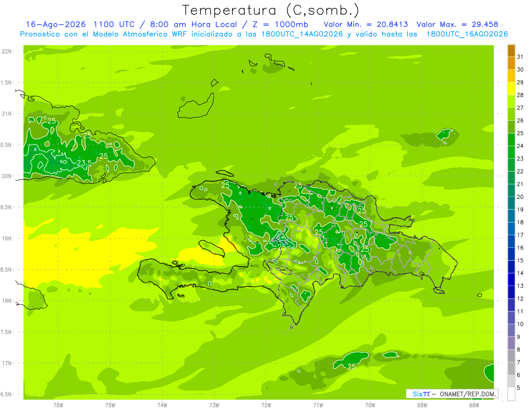Click colorbar label '25'
The height and width of the screenshot is (411, 532).
(x=520, y=133)
